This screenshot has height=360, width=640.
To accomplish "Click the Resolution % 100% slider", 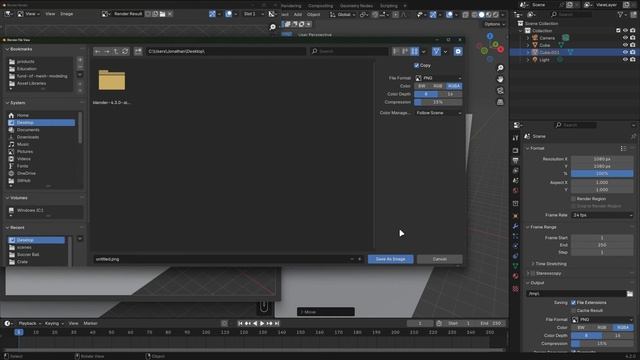I will click(x=602, y=173).
